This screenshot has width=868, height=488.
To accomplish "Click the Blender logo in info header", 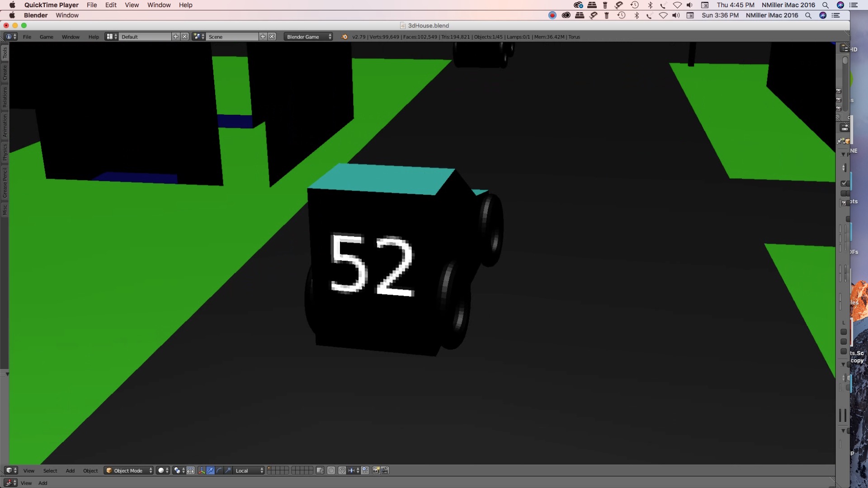I will [x=344, y=37].
